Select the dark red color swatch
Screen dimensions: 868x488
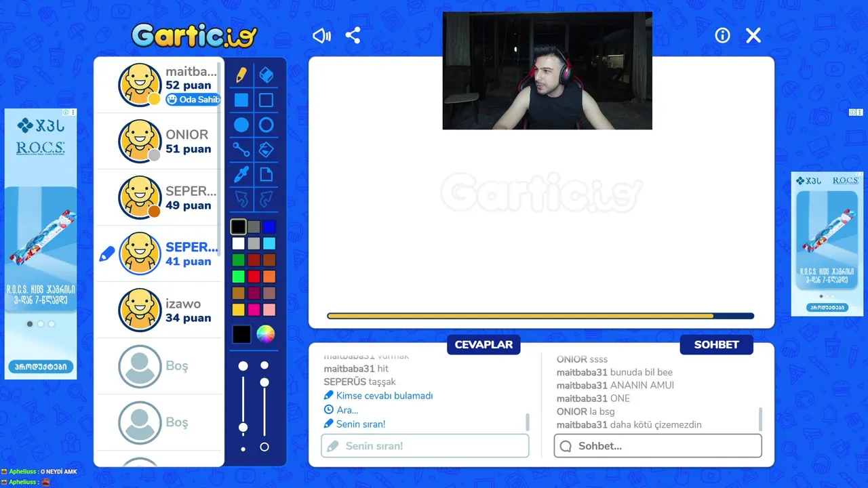pos(254,260)
